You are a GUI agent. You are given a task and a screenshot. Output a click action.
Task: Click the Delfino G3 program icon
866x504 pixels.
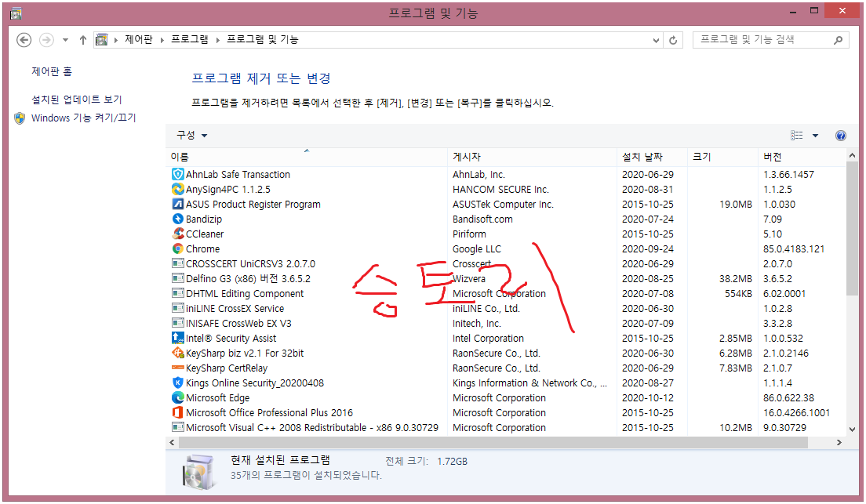[x=178, y=279]
